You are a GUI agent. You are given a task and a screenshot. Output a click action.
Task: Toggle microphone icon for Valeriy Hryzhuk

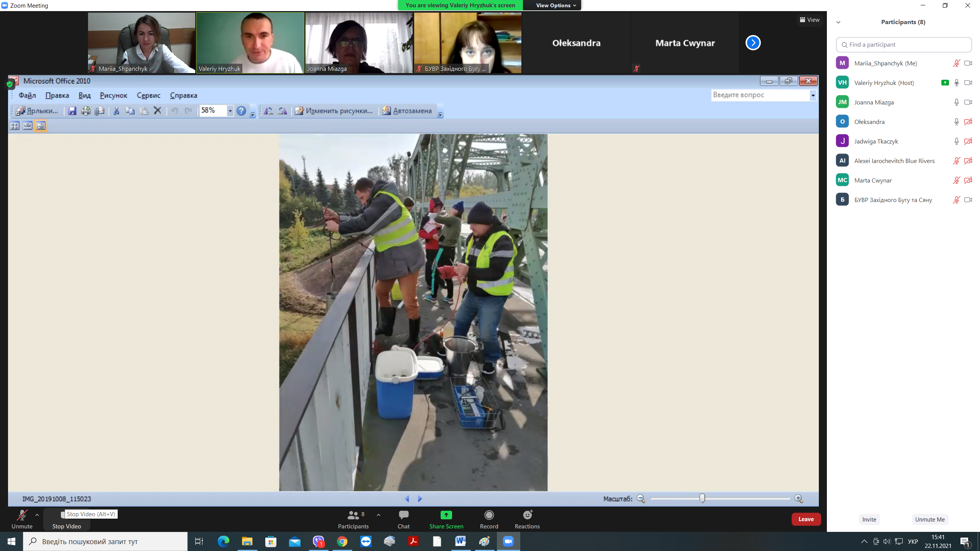[x=956, y=83]
